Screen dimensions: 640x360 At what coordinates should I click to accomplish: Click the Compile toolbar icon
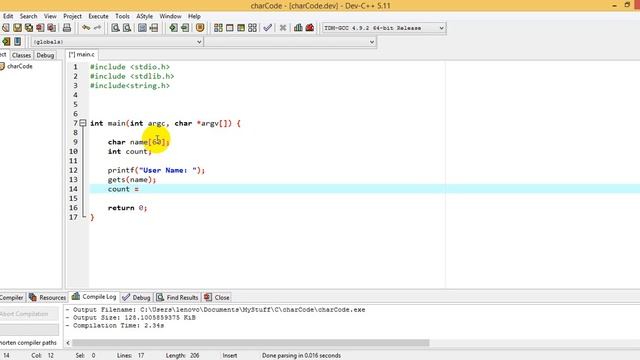point(218,28)
